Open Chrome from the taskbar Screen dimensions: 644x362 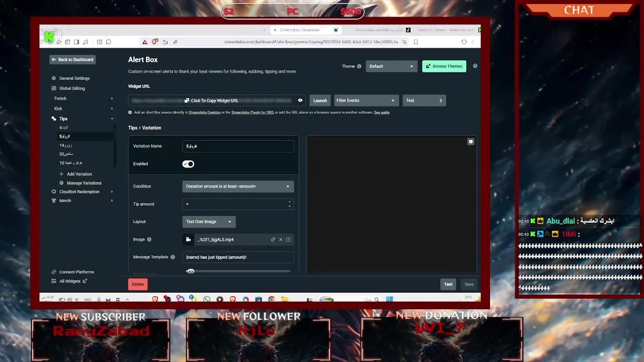[272, 299]
